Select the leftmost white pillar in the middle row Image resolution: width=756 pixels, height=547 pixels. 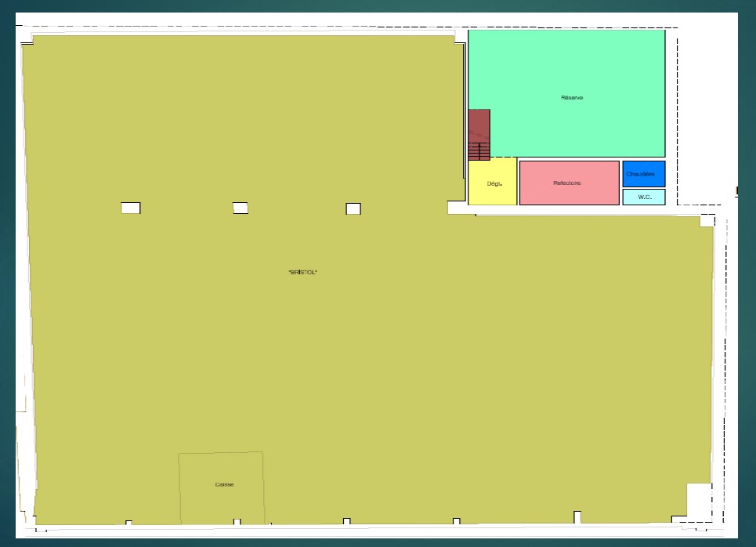click(131, 208)
